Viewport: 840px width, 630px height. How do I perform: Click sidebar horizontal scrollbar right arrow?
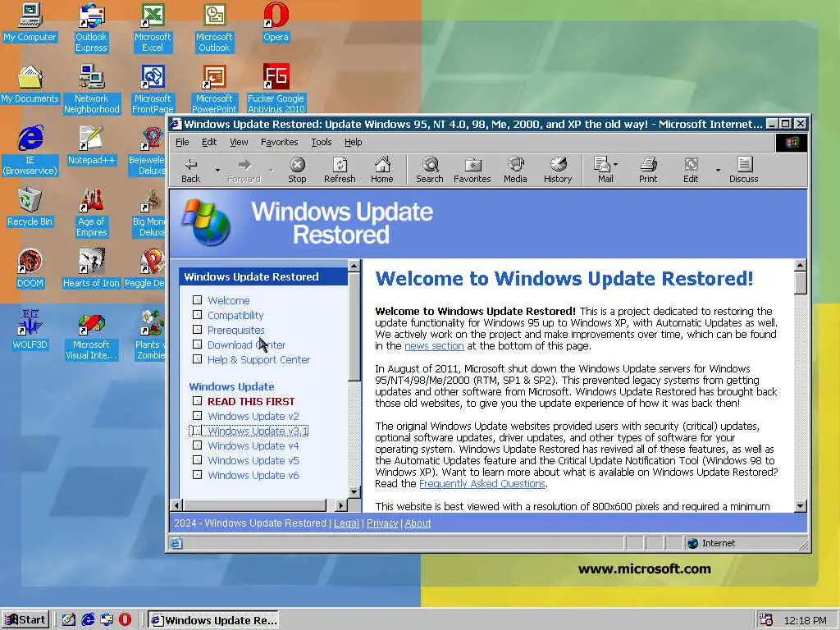pyautogui.click(x=341, y=504)
